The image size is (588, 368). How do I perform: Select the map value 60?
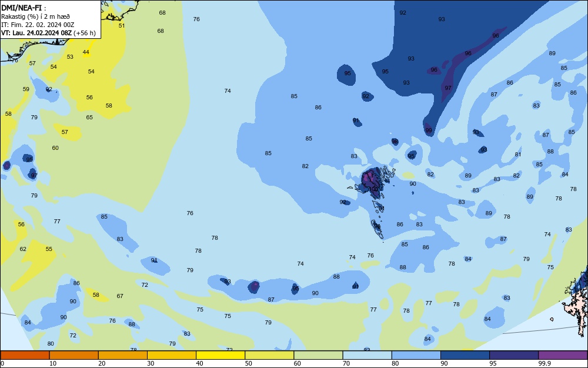[55, 148]
